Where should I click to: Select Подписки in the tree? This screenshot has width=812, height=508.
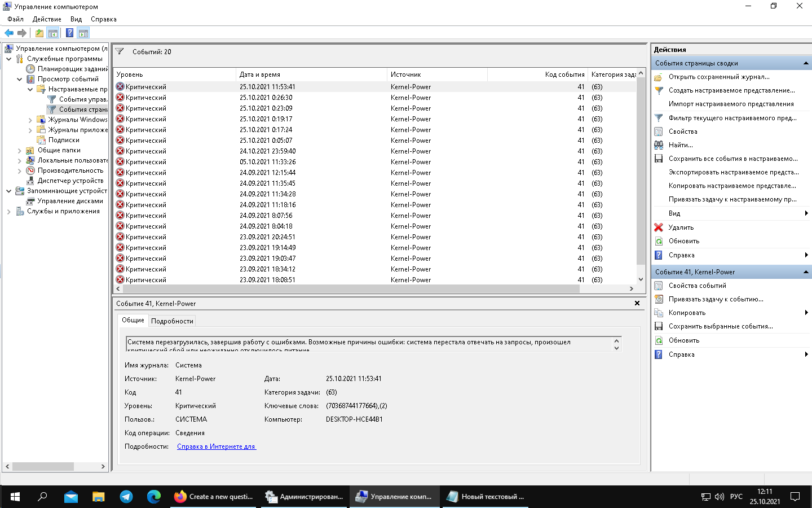click(x=64, y=140)
